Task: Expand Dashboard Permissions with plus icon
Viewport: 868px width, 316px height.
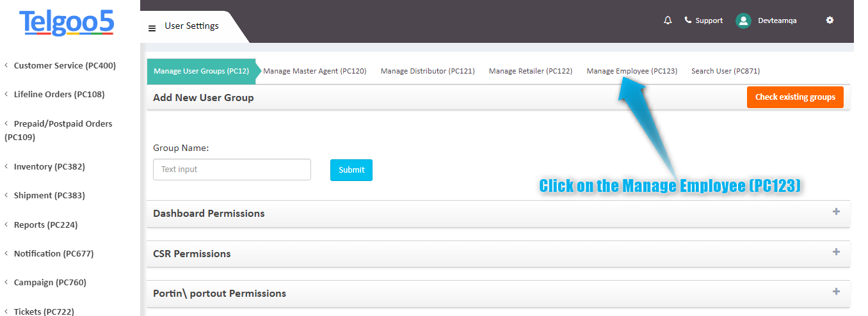Action: (x=836, y=212)
